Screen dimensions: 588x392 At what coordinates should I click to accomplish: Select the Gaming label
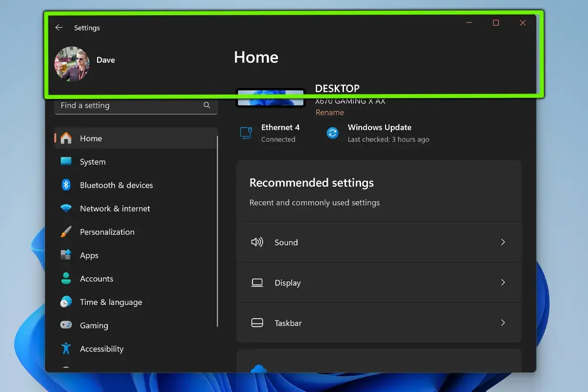[94, 326]
